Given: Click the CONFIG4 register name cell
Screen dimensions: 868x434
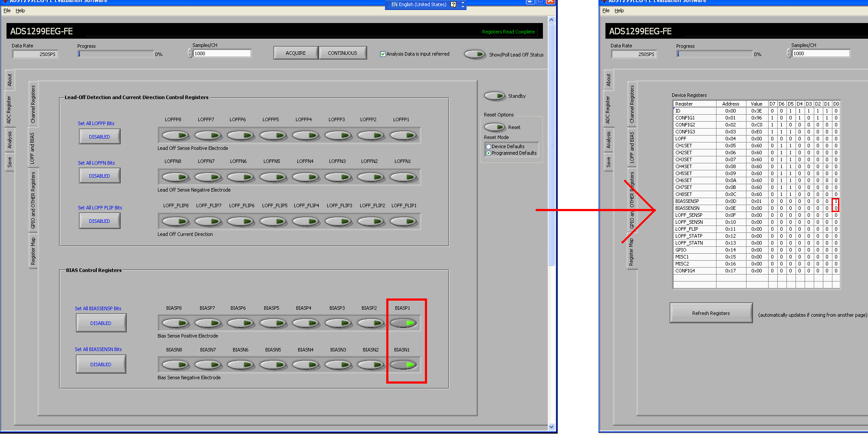Looking at the screenshot, I should pyautogui.click(x=694, y=271).
